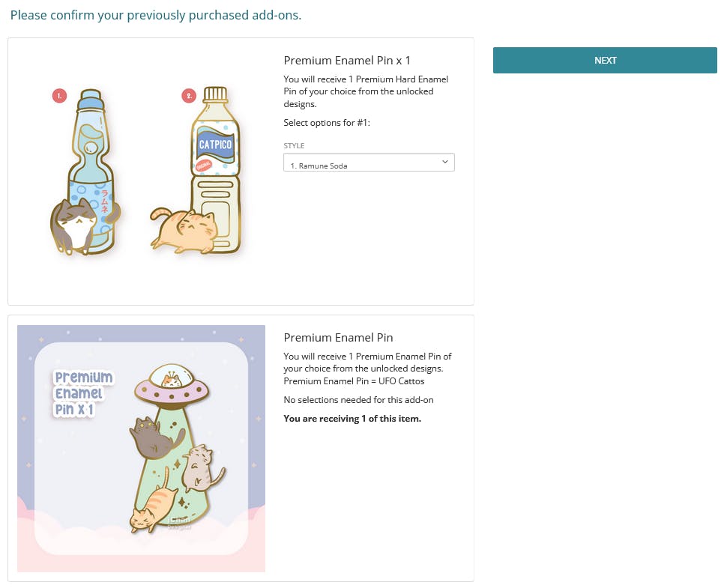The width and height of the screenshot is (721, 588).
Task: Click the 'Premium Enamel Pin X 1' sticker text in the image
Action: tap(83, 393)
